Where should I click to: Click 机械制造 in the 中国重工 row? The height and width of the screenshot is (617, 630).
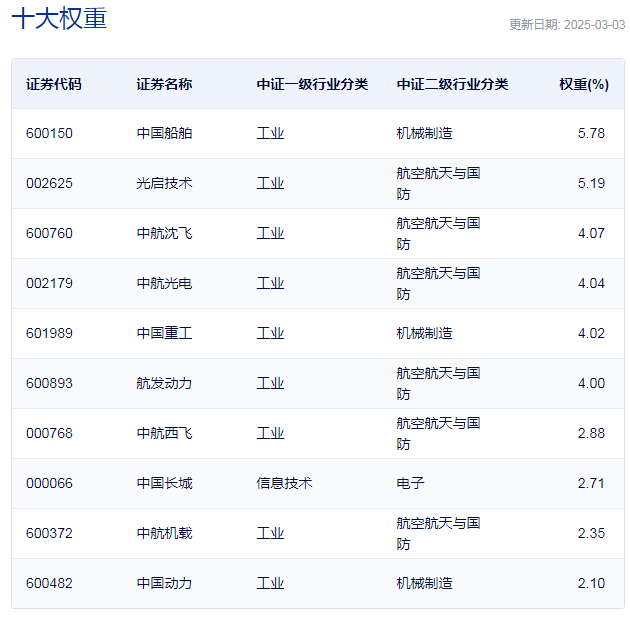pos(424,333)
